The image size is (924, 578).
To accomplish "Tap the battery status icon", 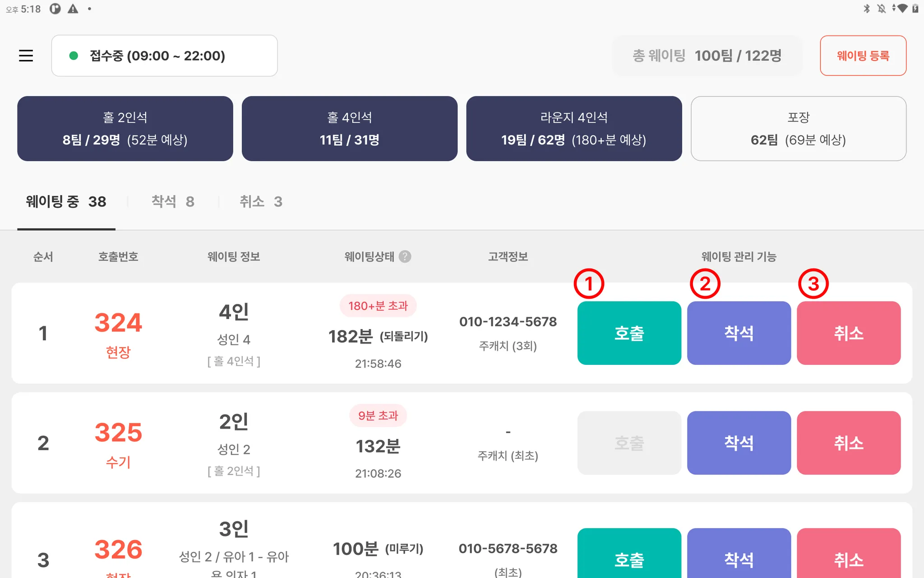I will click(915, 9).
